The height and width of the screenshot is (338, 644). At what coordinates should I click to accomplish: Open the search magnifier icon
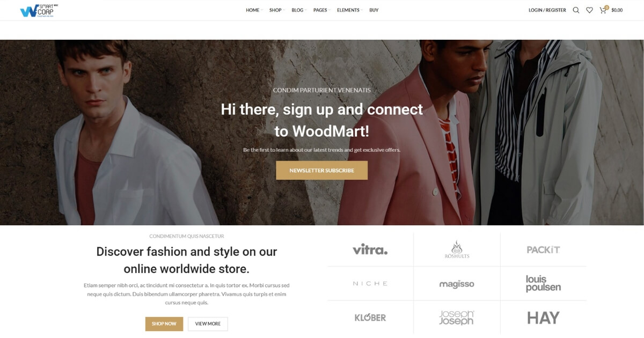tap(576, 10)
